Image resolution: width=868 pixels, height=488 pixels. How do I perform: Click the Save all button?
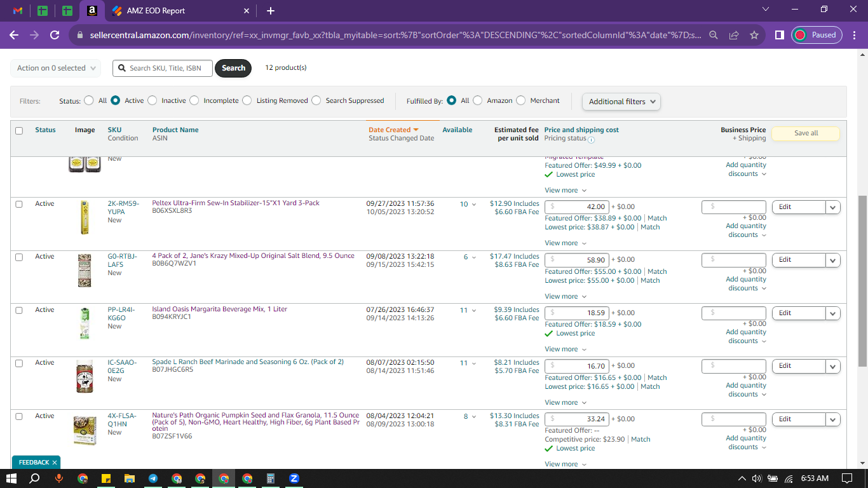pos(806,133)
